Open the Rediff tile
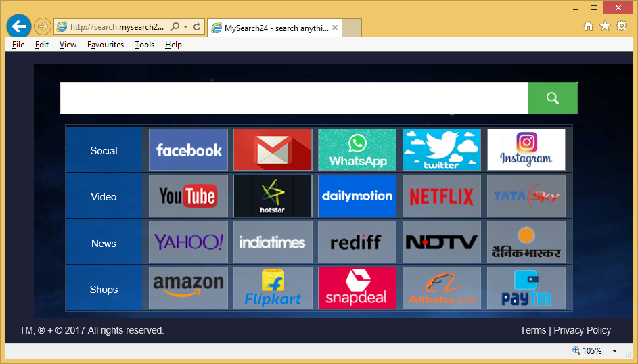This screenshot has width=638, height=364. click(357, 242)
